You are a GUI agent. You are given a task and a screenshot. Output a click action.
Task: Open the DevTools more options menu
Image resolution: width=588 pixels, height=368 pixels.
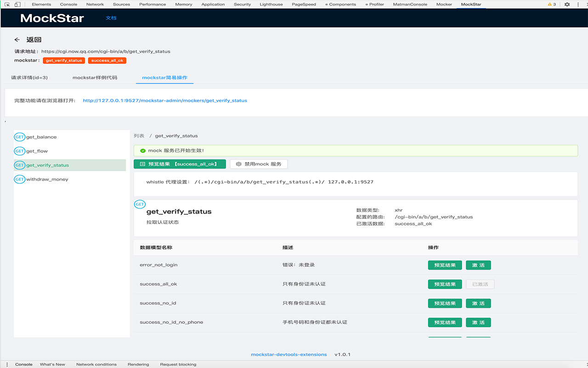(579, 4)
